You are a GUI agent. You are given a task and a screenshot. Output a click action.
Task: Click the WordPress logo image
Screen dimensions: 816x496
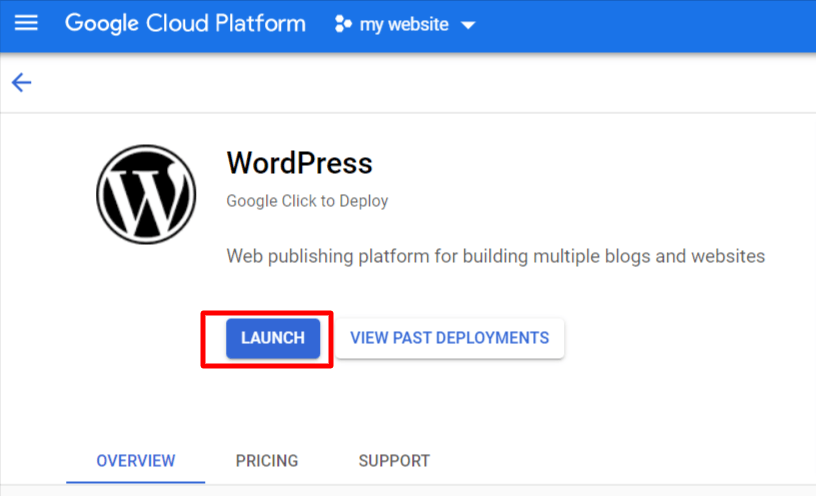coord(146,194)
